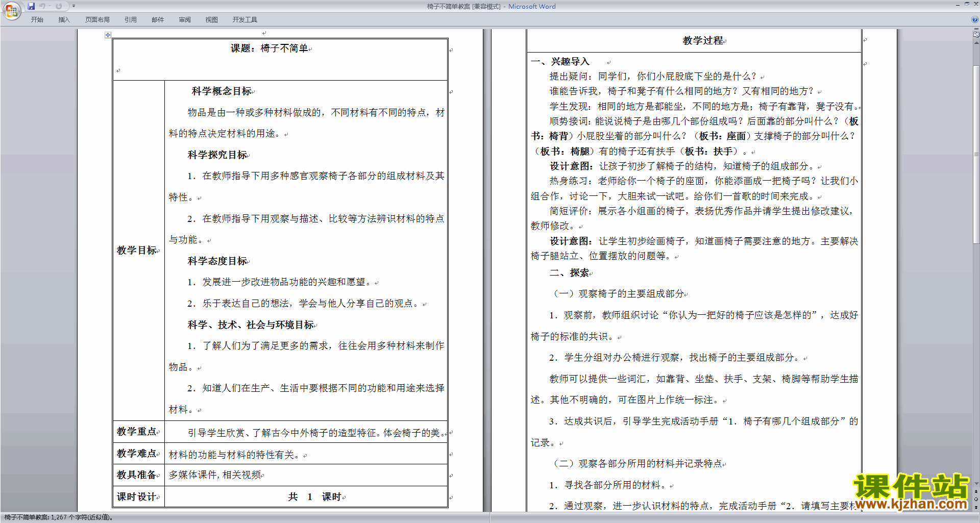This screenshot has height=523, width=980.
Task: Open the 审阅 ribbon tab
Action: (185, 20)
